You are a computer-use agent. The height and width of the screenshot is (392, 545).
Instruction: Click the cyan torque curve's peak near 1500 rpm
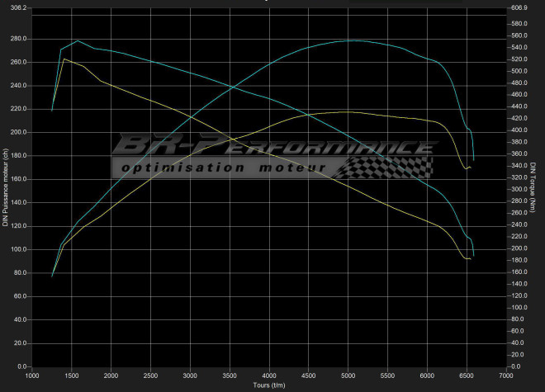(78, 41)
